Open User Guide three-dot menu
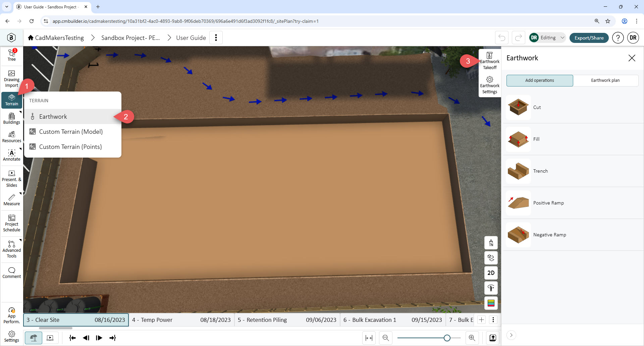Image resolution: width=644 pixels, height=346 pixels. click(216, 38)
